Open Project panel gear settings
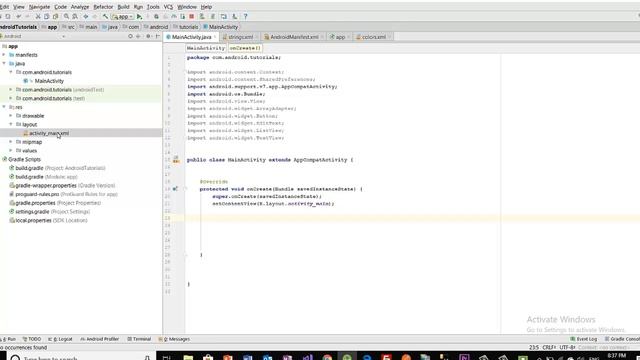Image resolution: width=640 pixels, height=360 pixels. (x=149, y=36)
